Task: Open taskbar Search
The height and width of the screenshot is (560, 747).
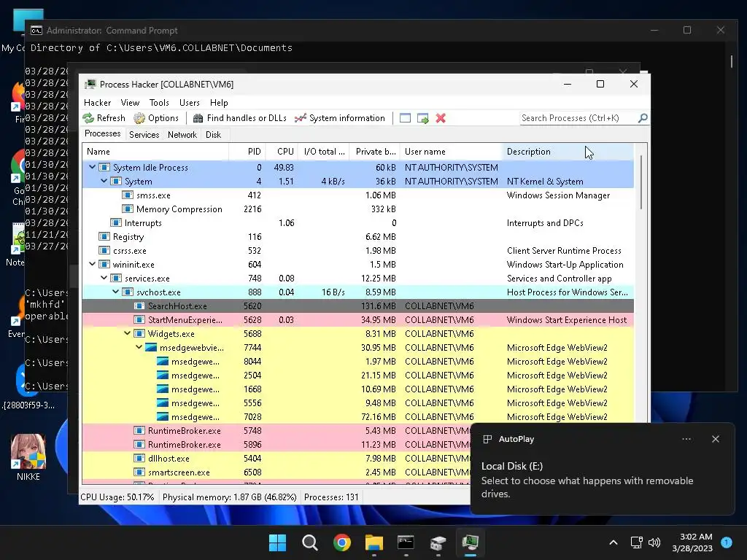Action: click(309, 542)
